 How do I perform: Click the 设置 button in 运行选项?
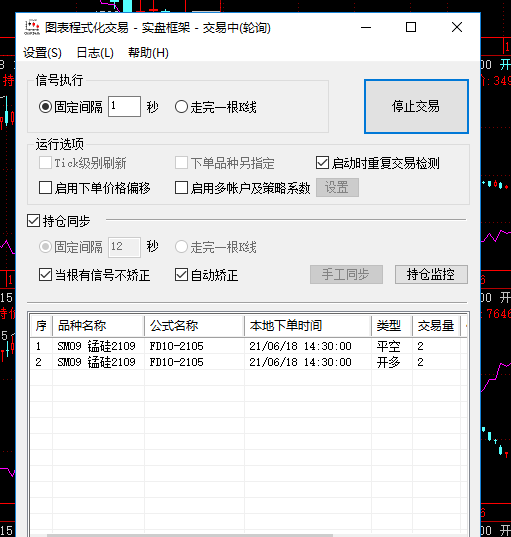click(x=337, y=187)
